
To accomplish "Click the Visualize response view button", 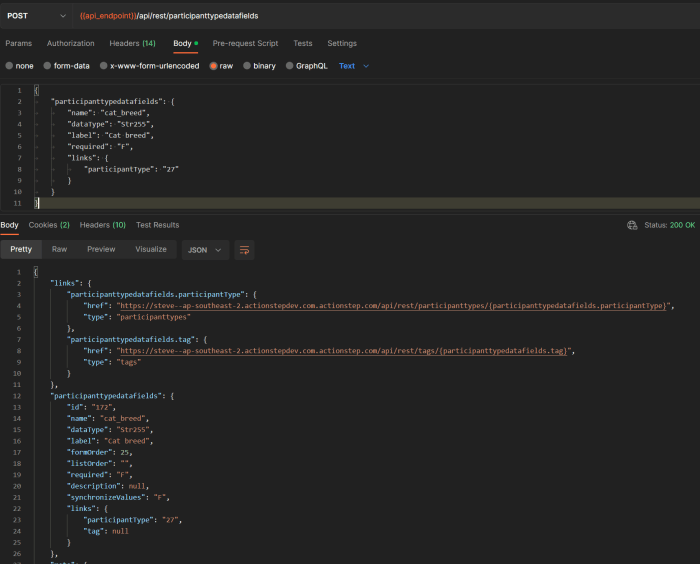I will coord(151,249).
